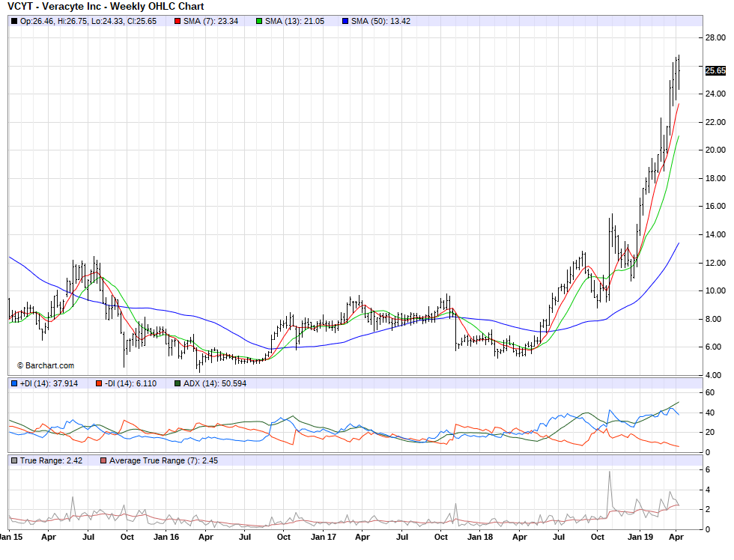Click the Jan 17 date axis label
This screenshot has height=560, width=734.
[324, 537]
